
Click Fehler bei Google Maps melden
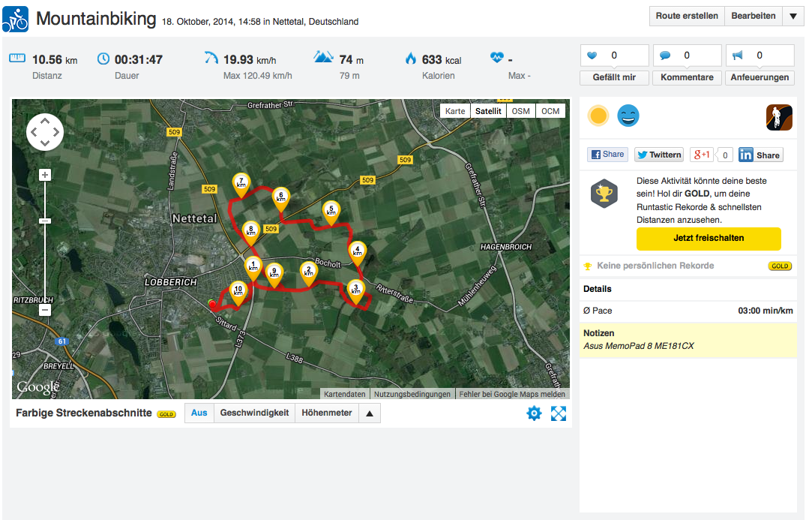pos(512,394)
